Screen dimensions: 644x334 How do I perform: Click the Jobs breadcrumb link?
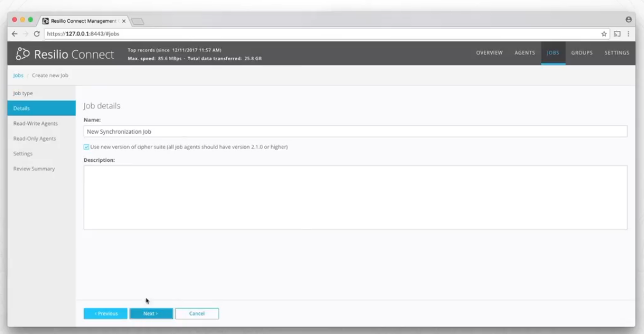point(18,75)
